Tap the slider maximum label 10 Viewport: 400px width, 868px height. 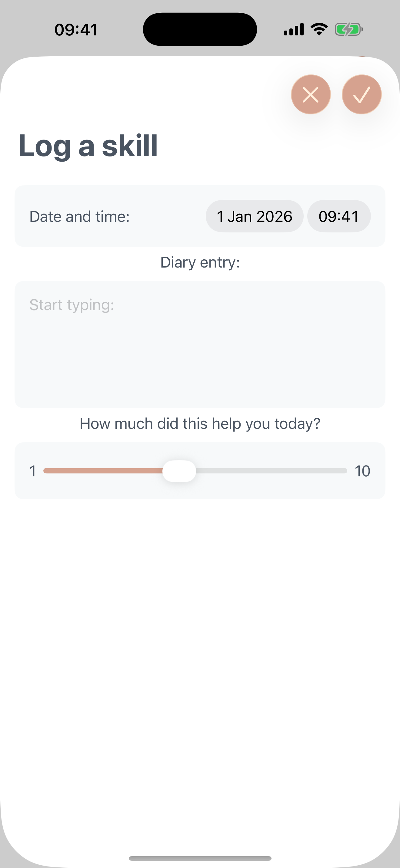click(x=362, y=471)
